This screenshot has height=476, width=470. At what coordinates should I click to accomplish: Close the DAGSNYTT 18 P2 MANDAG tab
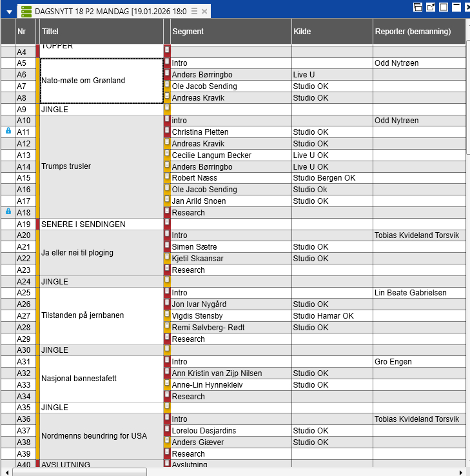click(x=204, y=12)
